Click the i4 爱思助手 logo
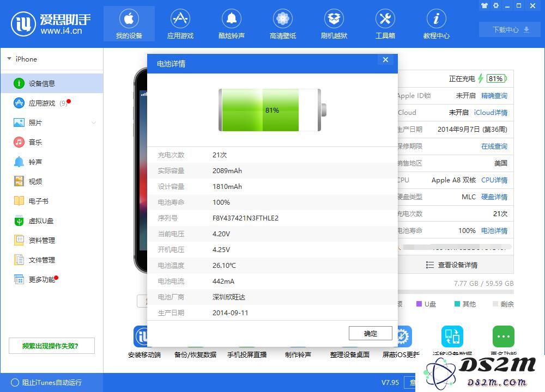The image size is (545, 392). pyautogui.click(x=51, y=24)
